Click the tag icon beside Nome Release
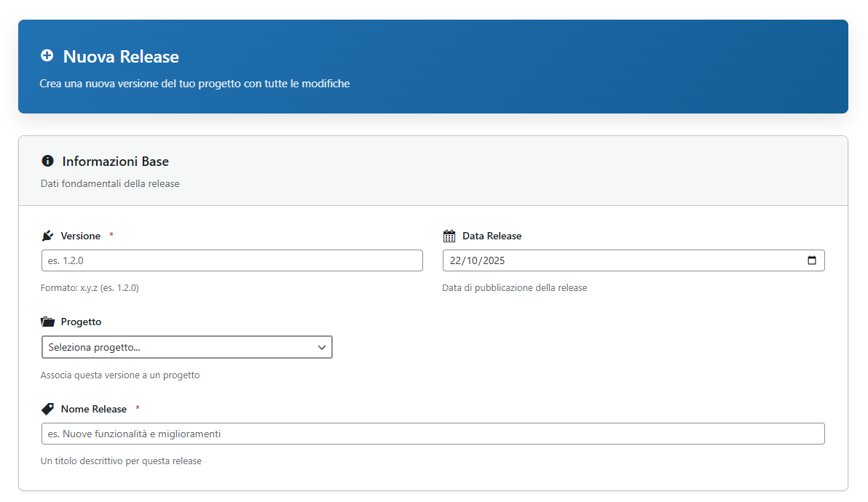The height and width of the screenshot is (502, 868). coord(47,409)
